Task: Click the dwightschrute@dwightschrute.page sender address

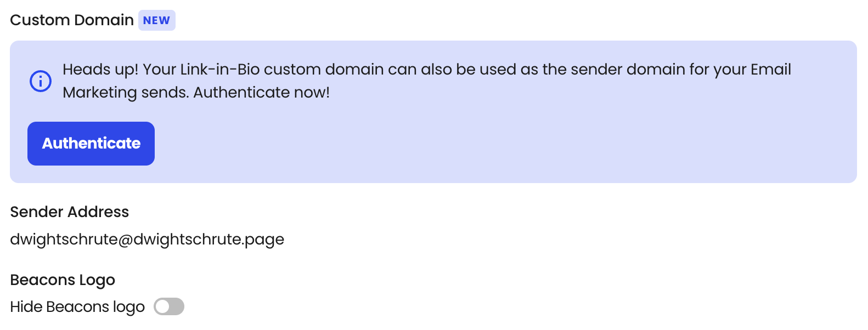Action: 147,239
